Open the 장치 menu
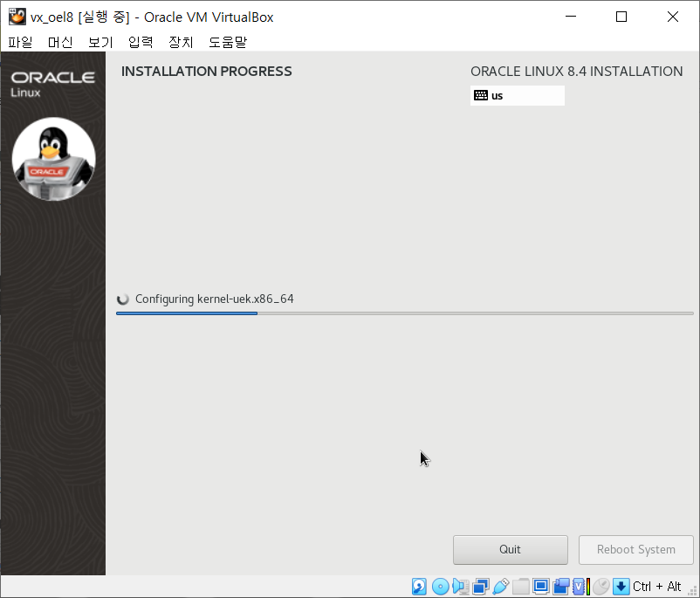This screenshot has height=598, width=700. tap(181, 42)
